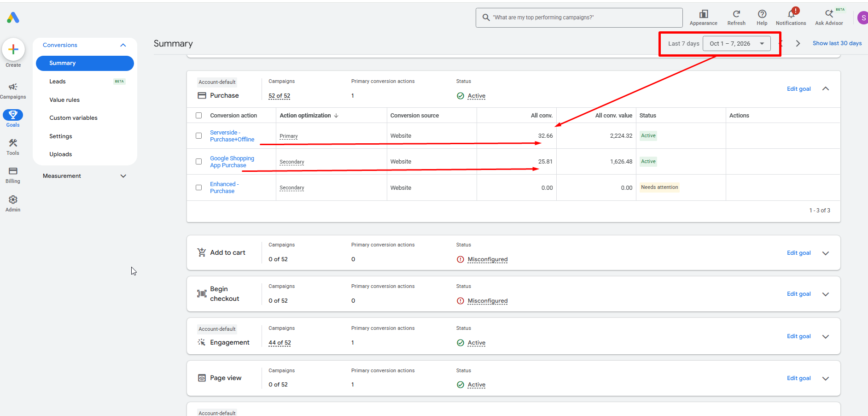Open the account avatar S

point(863,18)
